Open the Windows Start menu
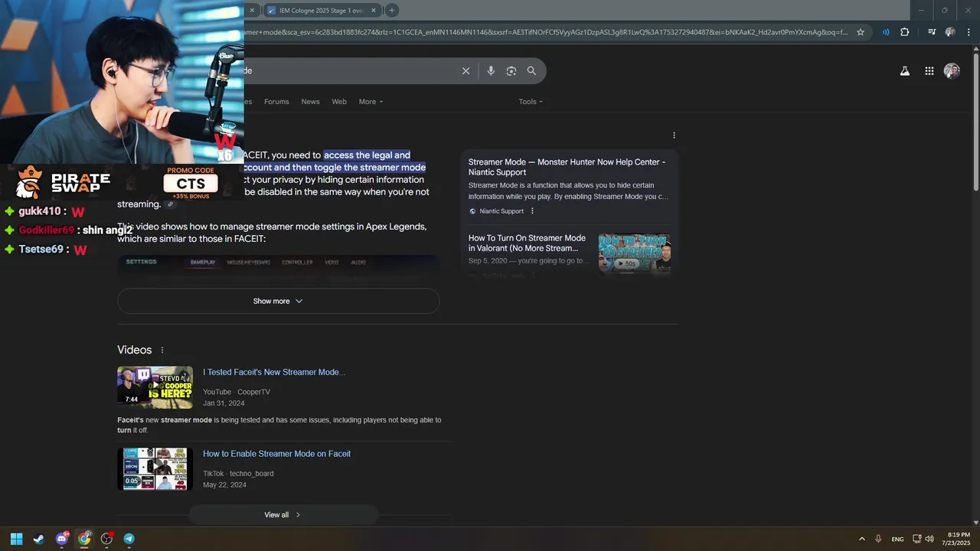 16,539
